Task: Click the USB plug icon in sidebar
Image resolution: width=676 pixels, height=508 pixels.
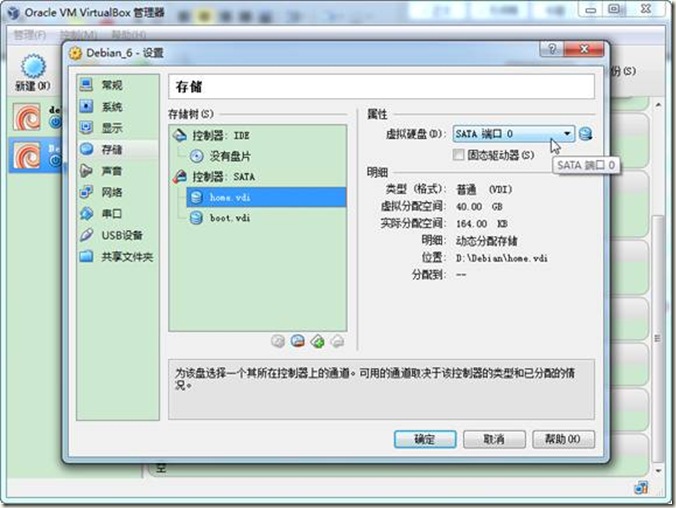Action: [x=86, y=235]
